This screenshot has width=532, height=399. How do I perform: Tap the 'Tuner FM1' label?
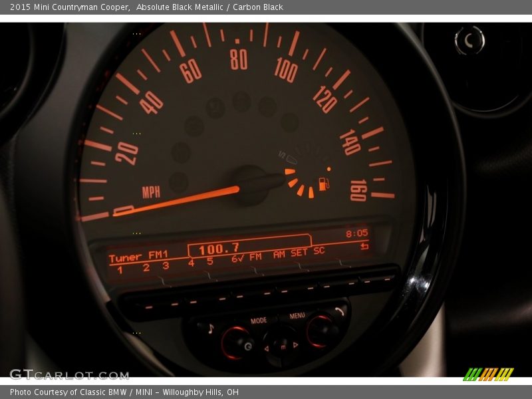138,257
